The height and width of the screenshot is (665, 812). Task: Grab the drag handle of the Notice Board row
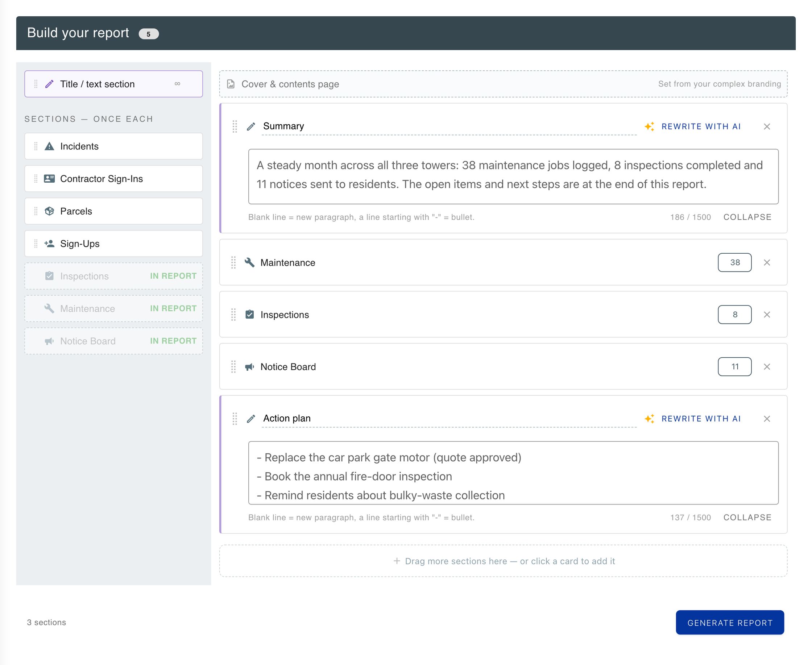pyautogui.click(x=233, y=367)
